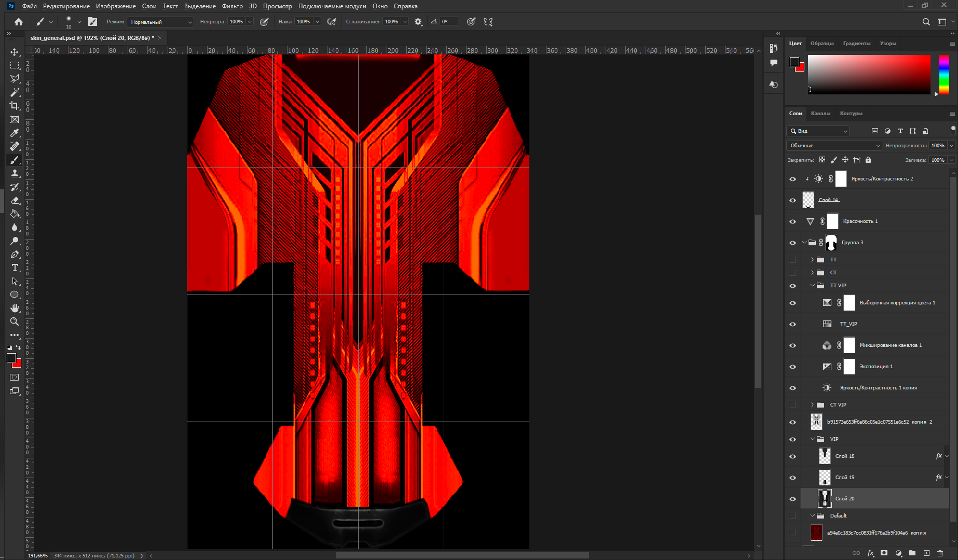The width and height of the screenshot is (958, 560).
Task: Select the Move tool
Action: pos(15,52)
